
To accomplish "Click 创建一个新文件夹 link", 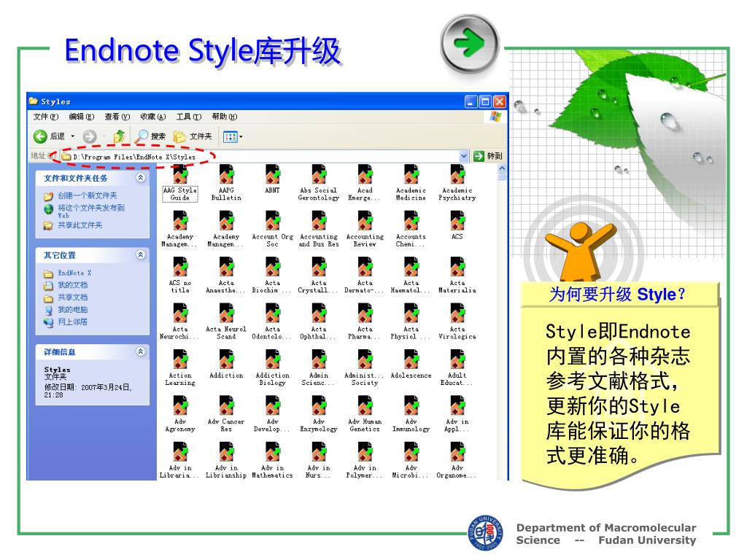I will (88, 195).
